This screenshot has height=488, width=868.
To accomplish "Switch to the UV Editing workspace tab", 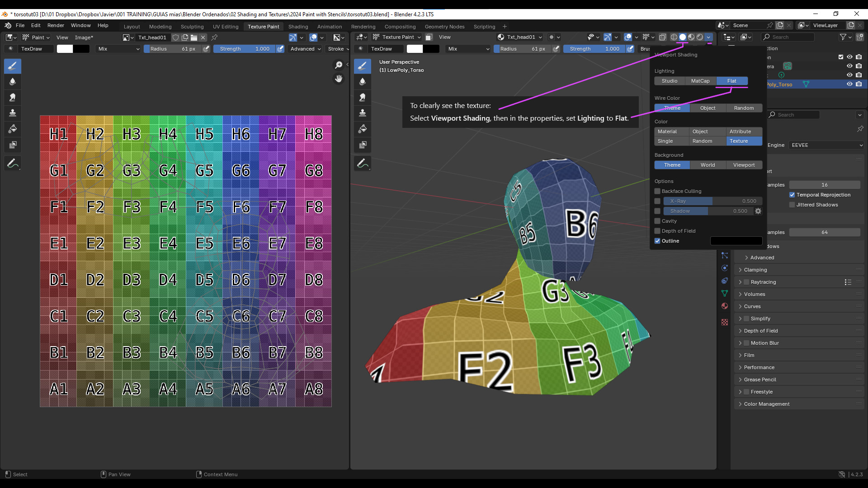I will click(226, 27).
